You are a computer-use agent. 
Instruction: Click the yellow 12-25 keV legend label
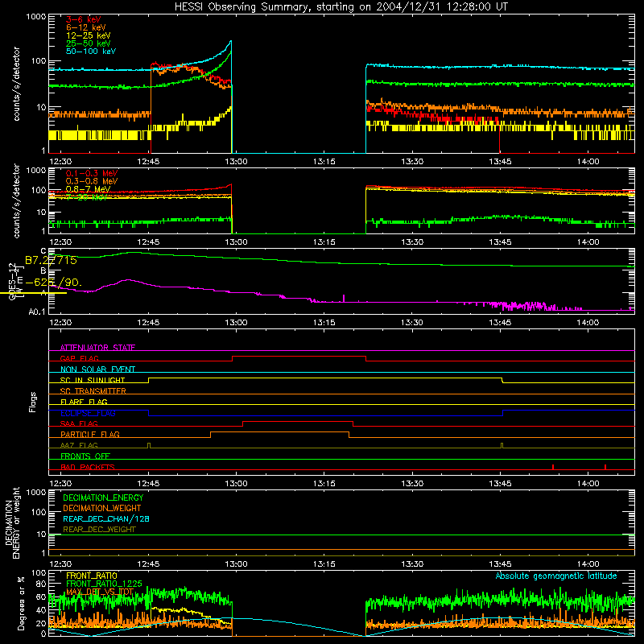88,35
